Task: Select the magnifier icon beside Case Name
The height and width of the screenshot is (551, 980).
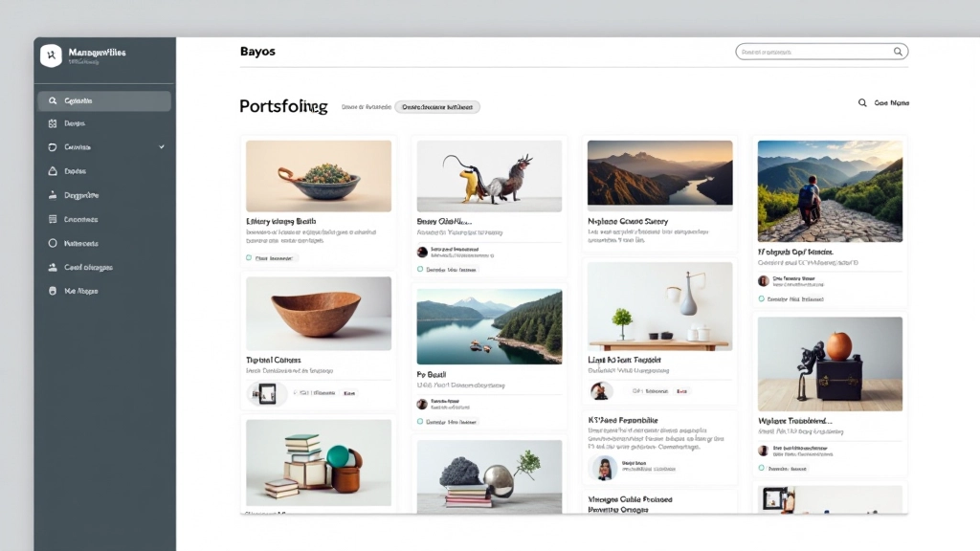Action: tap(862, 102)
